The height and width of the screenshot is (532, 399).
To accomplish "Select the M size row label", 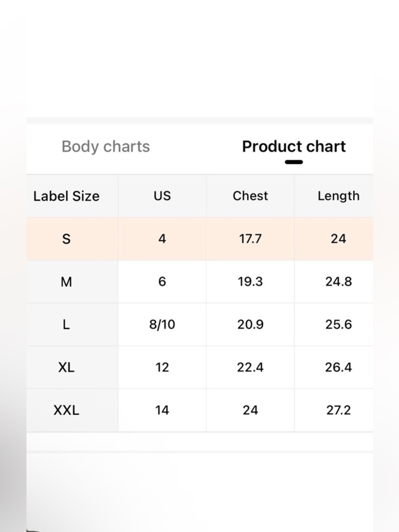I will (x=66, y=282).
